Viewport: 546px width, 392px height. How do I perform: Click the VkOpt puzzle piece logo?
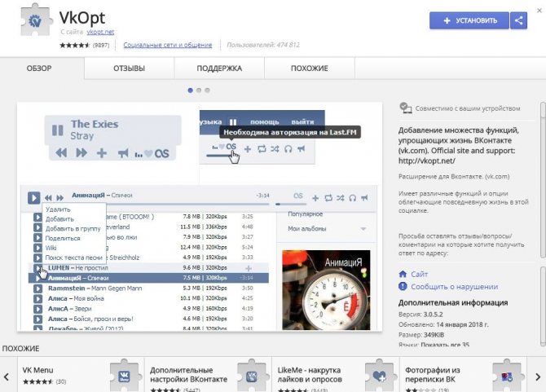[x=36, y=20]
